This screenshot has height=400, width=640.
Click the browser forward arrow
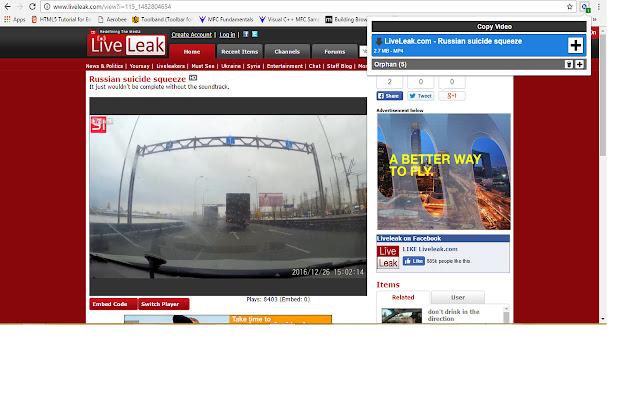click(x=20, y=7)
